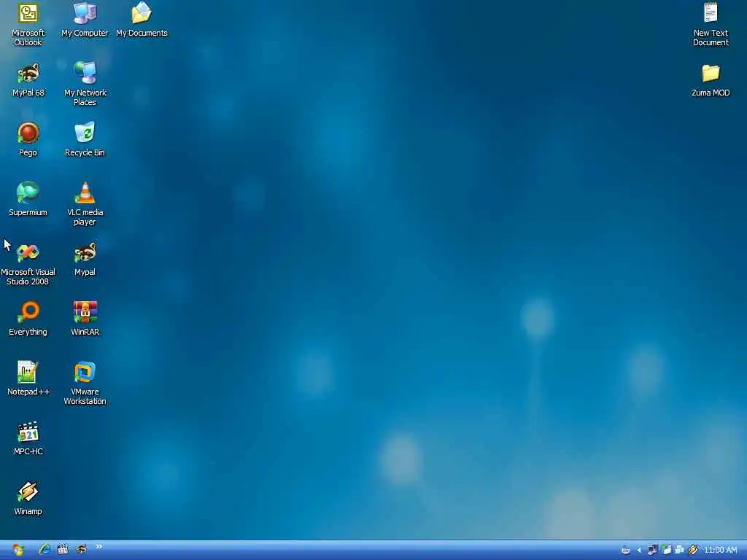
Task: Select the Supermium browser shortcut
Action: 28,199
